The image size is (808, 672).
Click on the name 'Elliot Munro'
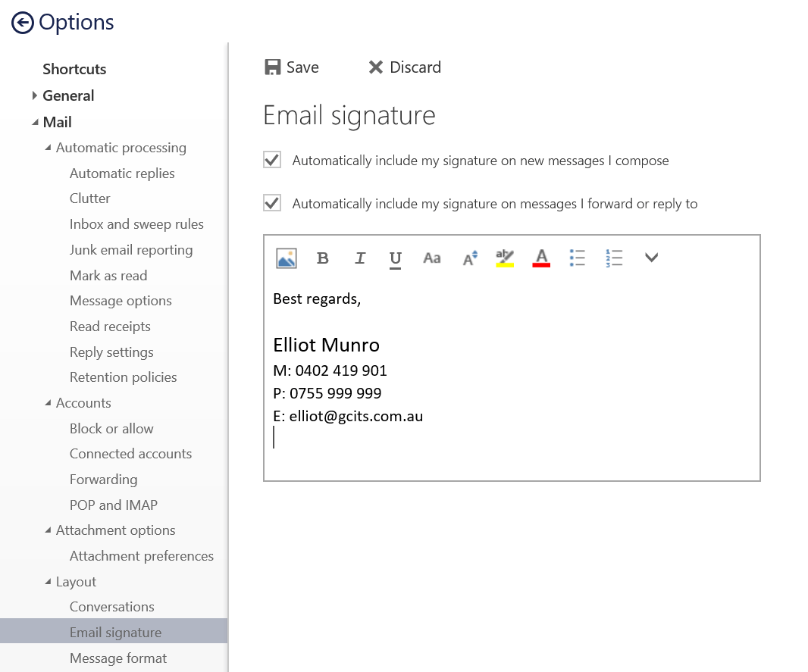[326, 345]
